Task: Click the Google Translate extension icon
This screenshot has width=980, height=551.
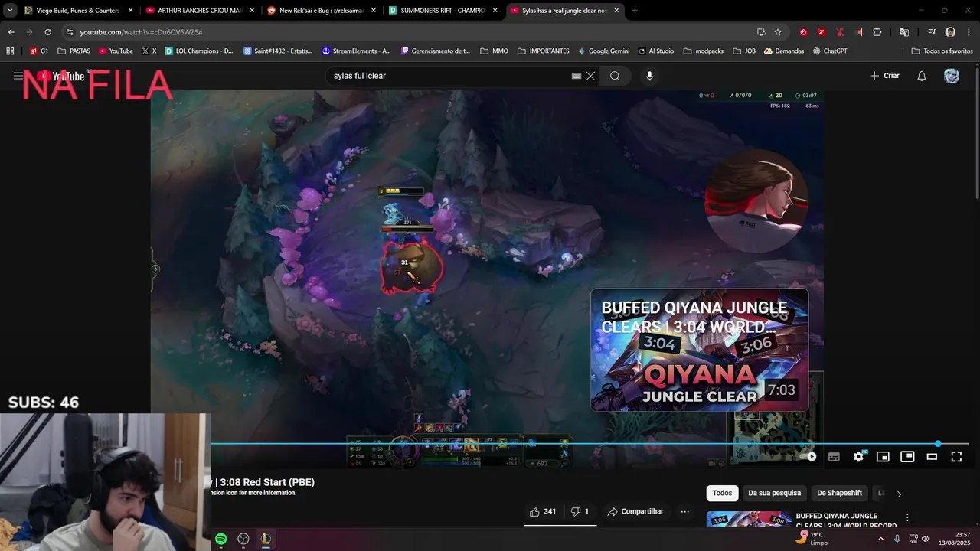Action: click(904, 32)
